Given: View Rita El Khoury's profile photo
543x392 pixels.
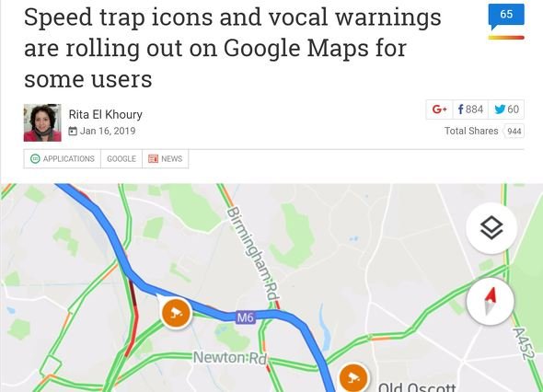Looking at the screenshot, I should tap(42, 122).
